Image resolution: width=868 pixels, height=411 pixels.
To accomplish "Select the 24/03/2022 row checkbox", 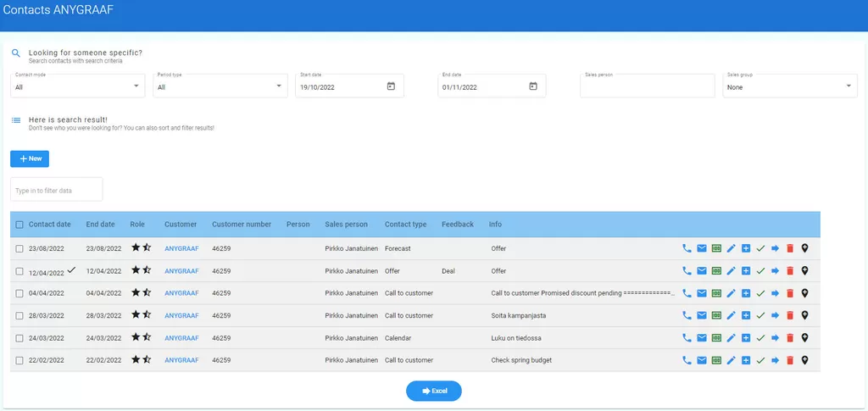I will click(x=19, y=338).
